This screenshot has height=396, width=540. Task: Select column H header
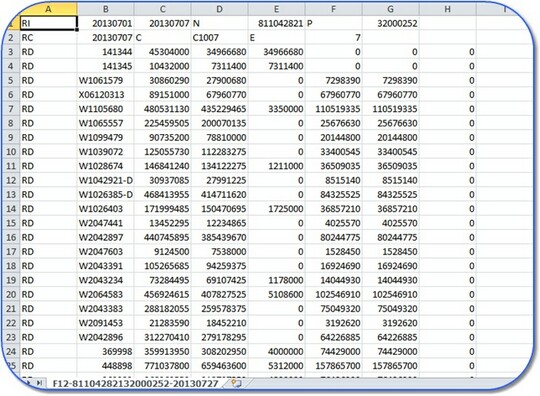coord(447,9)
